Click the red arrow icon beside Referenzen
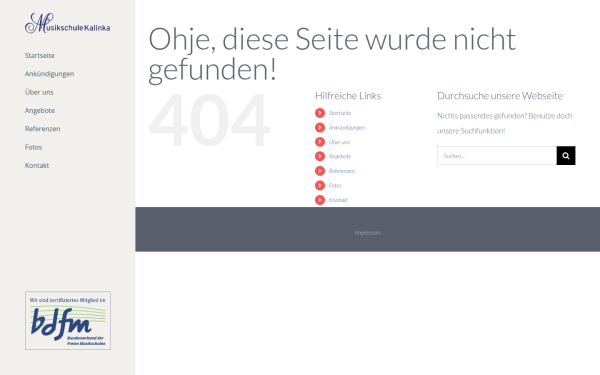The height and width of the screenshot is (375, 600). pos(320,171)
